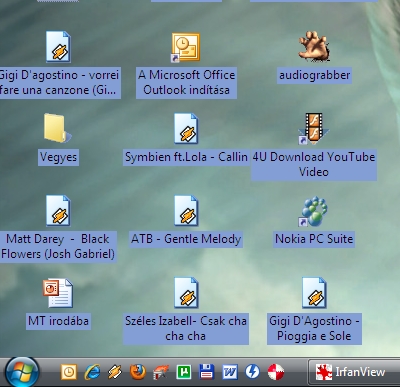This screenshot has height=387, width=400.
Task: Launch Microsoft Word from the quick launch bar
Action: click(x=230, y=372)
